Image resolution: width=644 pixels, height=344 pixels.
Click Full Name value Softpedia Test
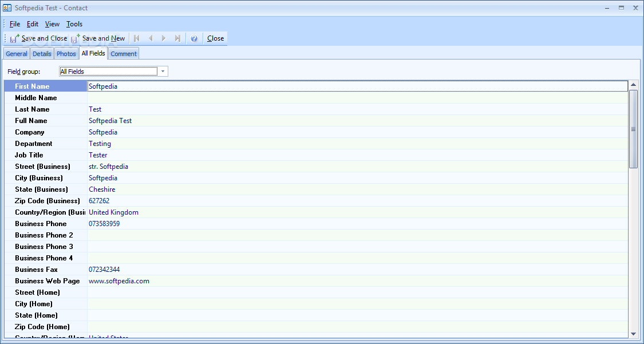pos(357,121)
